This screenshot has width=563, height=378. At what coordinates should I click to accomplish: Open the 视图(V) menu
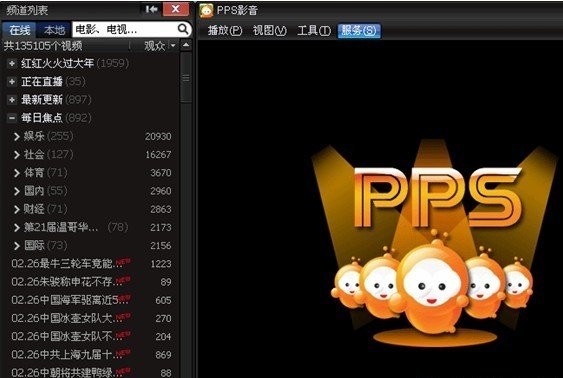tap(270, 31)
